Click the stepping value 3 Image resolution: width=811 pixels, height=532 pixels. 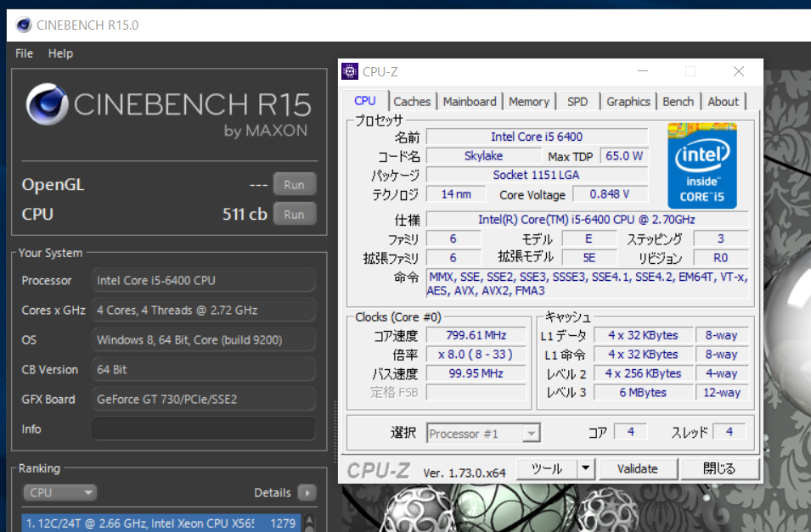point(721,238)
